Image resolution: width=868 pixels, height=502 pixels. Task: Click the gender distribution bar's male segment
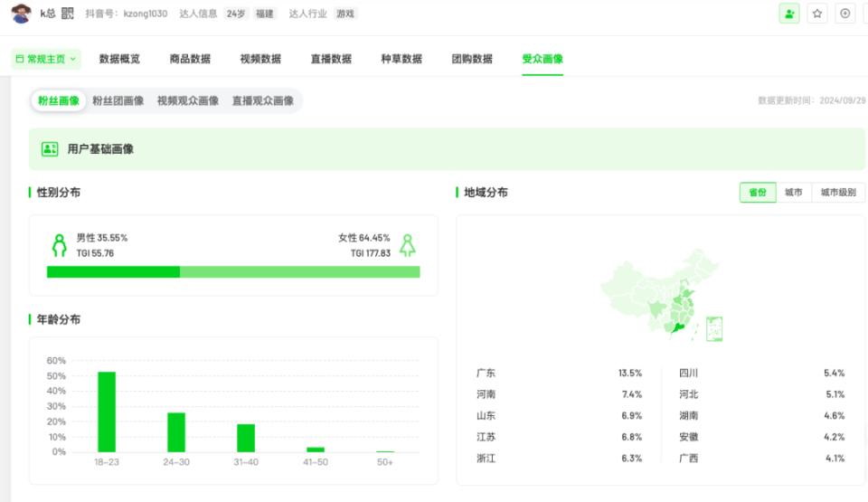tap(114, 272)
